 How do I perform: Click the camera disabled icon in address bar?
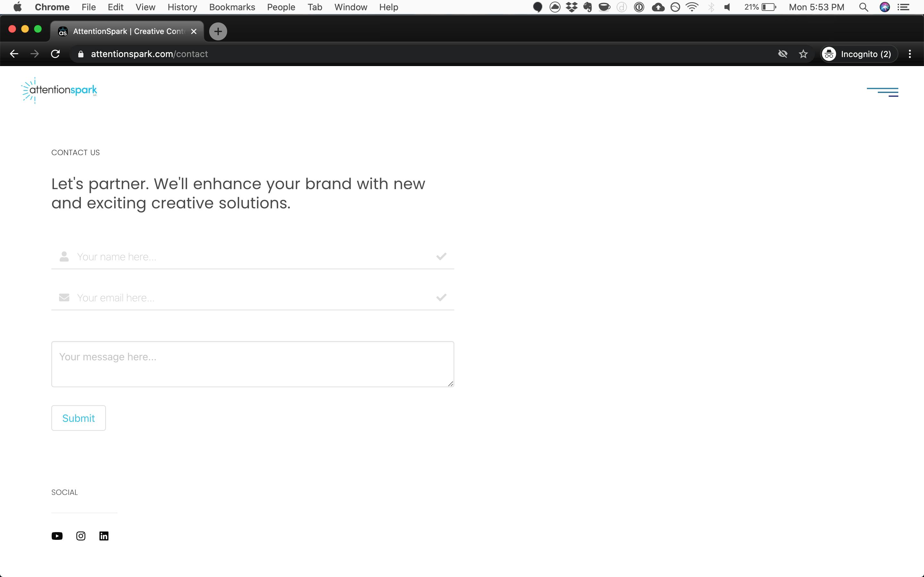[x=783, y=54]
